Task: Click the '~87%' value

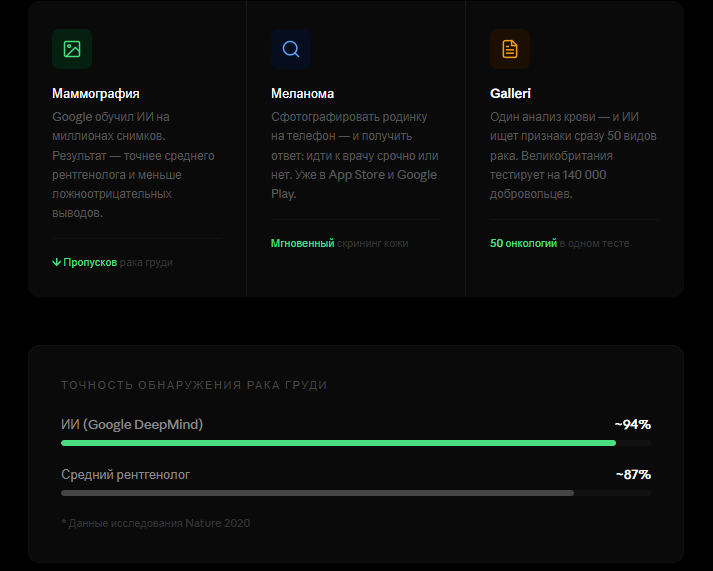Action: (x=633, y=475)
